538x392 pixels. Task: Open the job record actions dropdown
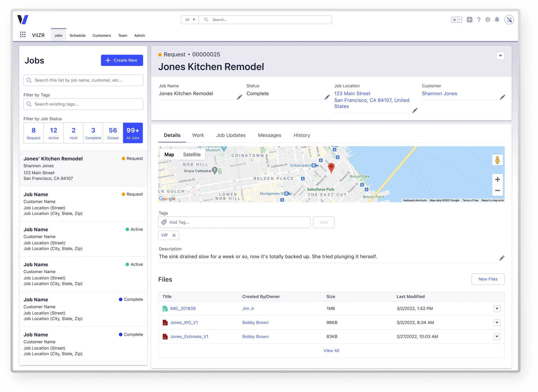click(x=500, y=56)
